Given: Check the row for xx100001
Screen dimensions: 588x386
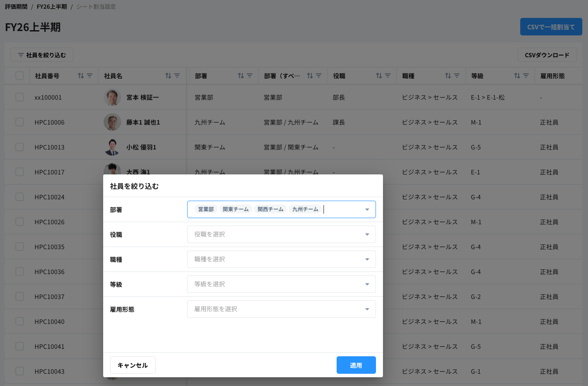Looking at the screenshot, I should click(20, 97).
